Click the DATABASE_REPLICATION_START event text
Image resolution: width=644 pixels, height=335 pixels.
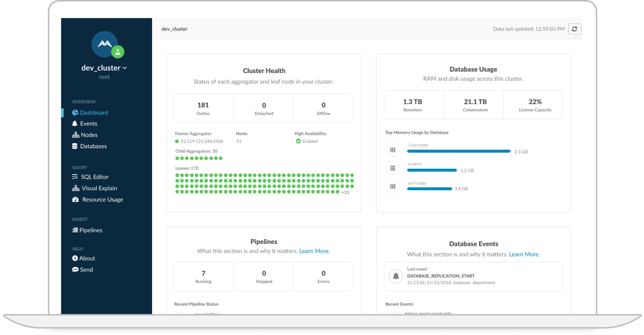click(441, 276)
